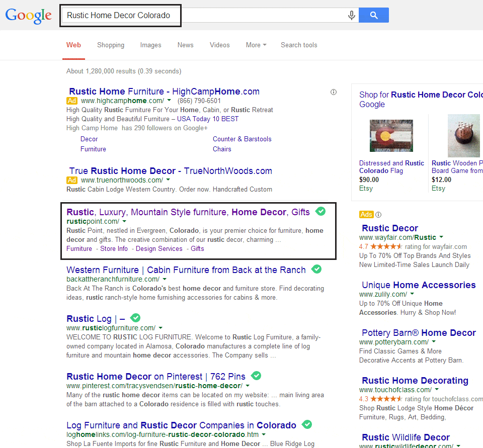The width and height of the screenshot is (483, 448).
Task: Open Rustic Home Furniture HighCampHome.com ad
Action: pos(164,92)
